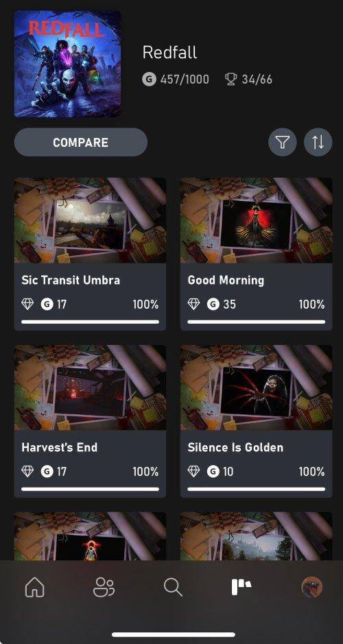Click the trophy icon showing 34/66

pyautogui.click(x=231, y=79)
